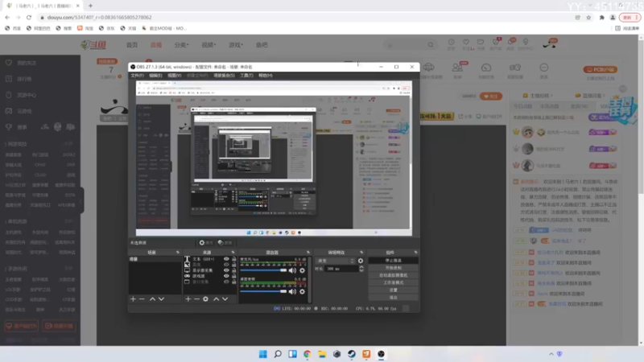Open the transition type dropdown in Scene Transitions

coord(335,261)
